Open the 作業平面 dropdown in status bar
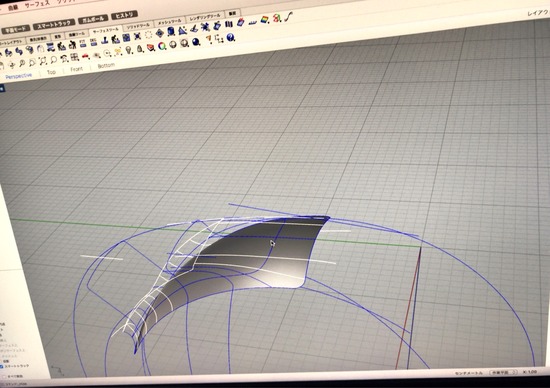Viewport: 550px width, 388px height. [x=503, y=372]
